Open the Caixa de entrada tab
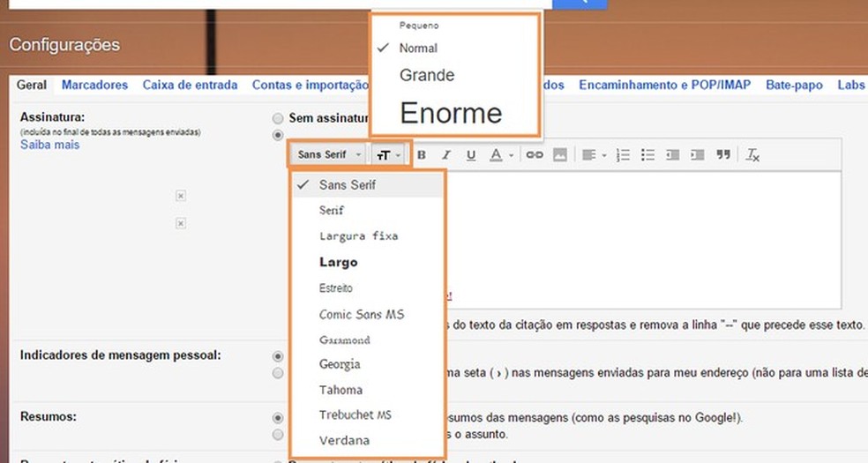This screenshot has height=463, width=868. pyautogui.click(x=190, y=86)
